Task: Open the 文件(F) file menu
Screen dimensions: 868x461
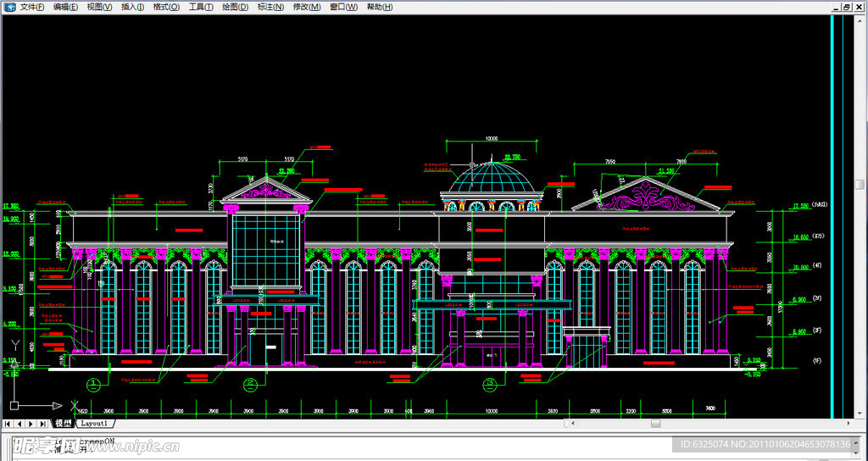Action: pyautogui.click(x=32, y=7)
